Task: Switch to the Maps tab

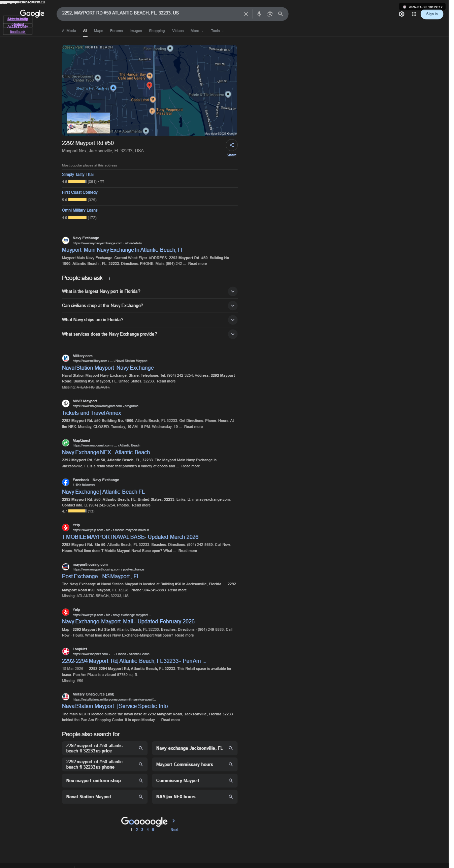Action: click(98, 31)
